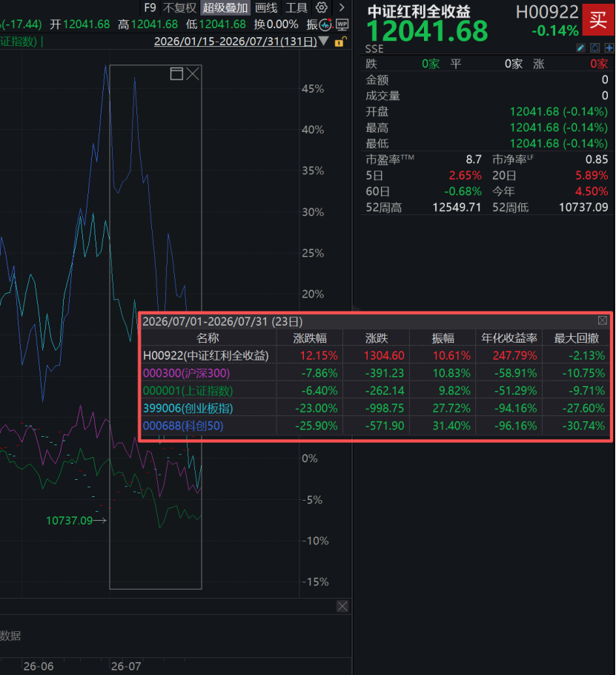Select the 000001(上证指数) row
The height and width of the screenshot is (675, 616).
click(376, 390)
